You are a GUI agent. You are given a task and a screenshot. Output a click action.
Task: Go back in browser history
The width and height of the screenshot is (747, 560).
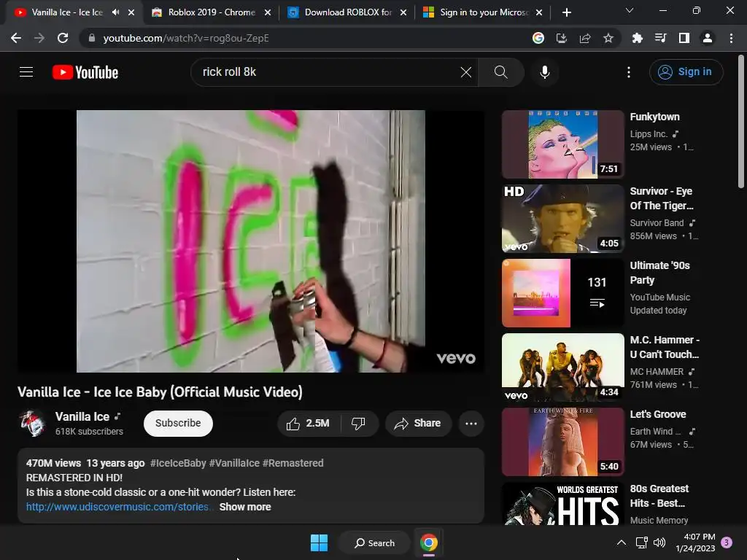click(16, 38)
